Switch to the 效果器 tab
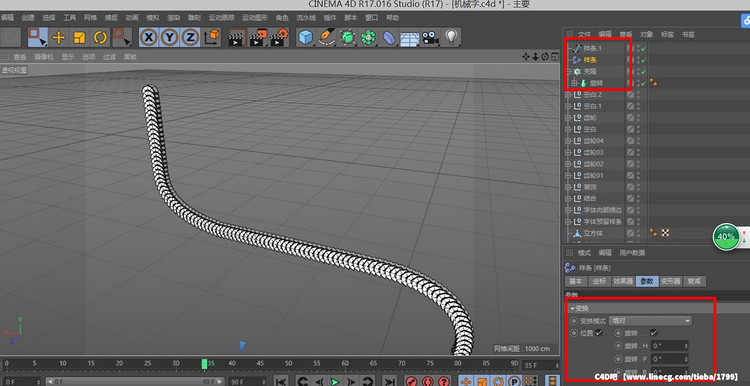 tap(623, 281)
